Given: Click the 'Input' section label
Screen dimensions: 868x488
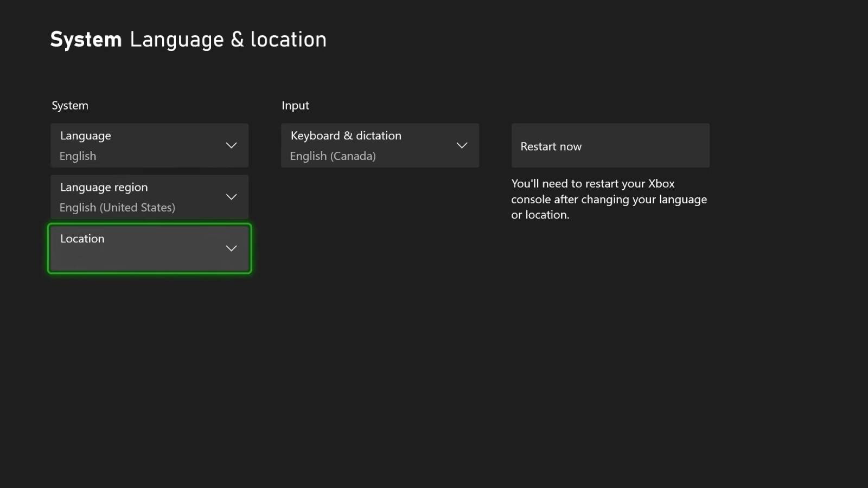Looking at the screenshot, I should coord(295,106).
